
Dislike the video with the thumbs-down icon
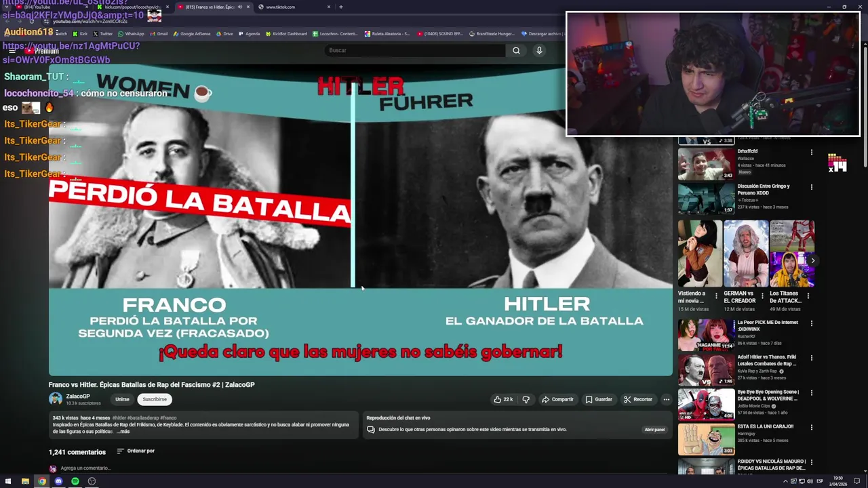pyautogui.click(x=526, y=399)
